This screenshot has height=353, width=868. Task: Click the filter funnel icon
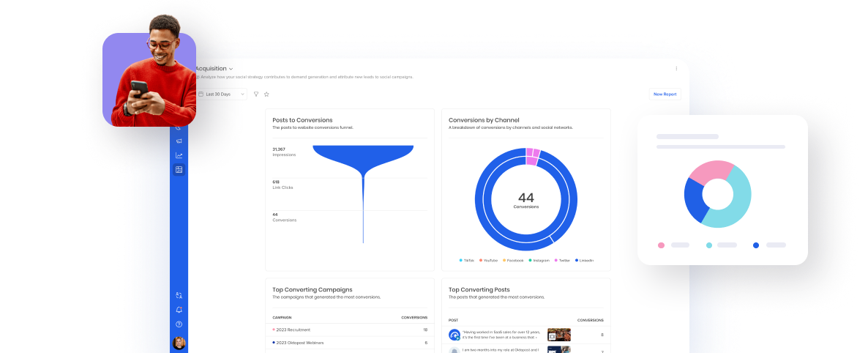[256, 94]
